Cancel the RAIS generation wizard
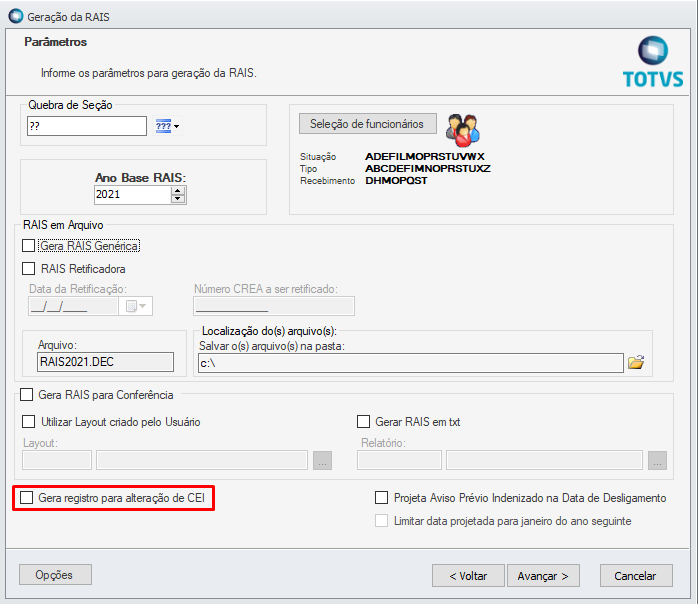Screen dimensions: 698x604 [636, 576]
